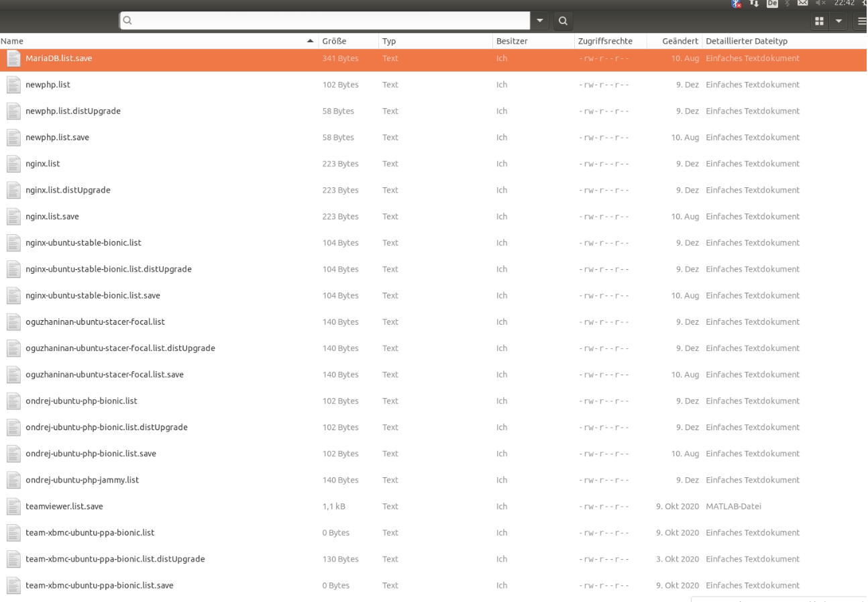Sort by the Zugriffsrechte column header

[610, 41]
